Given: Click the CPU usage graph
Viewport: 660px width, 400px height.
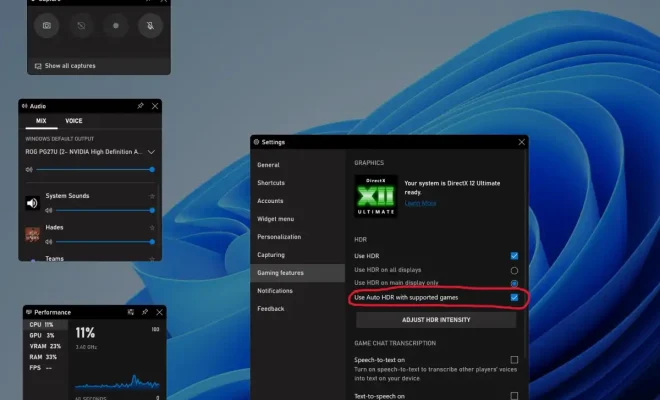Looking at the screenshot, I should pos(117,381).
